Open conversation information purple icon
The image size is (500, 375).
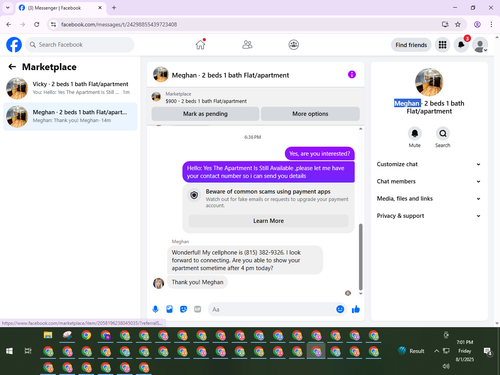(352, 74)
